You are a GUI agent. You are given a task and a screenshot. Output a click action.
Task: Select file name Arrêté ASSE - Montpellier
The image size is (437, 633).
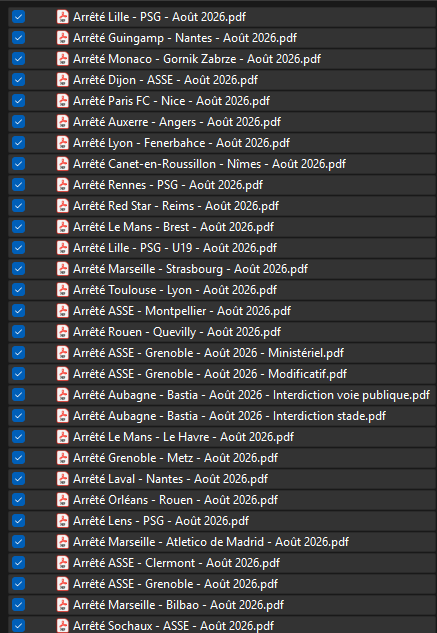coord(182,311)
